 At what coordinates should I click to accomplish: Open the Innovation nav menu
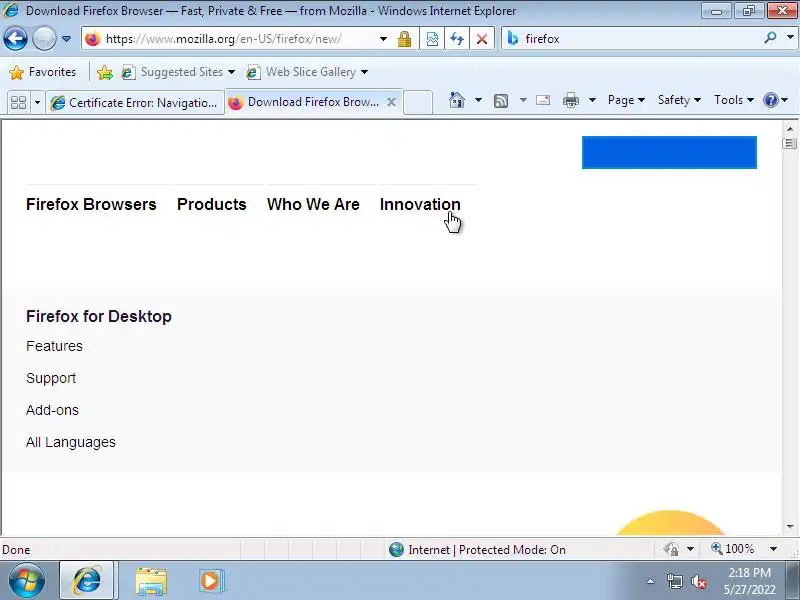[x=420, y=204]
